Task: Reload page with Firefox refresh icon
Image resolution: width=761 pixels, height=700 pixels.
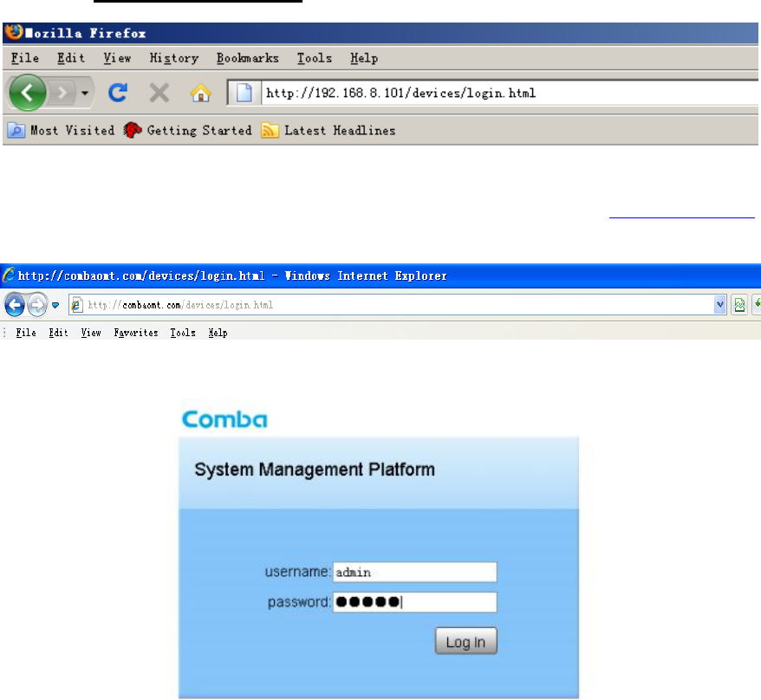Action: pyautogui.click(x=118, y=92)
